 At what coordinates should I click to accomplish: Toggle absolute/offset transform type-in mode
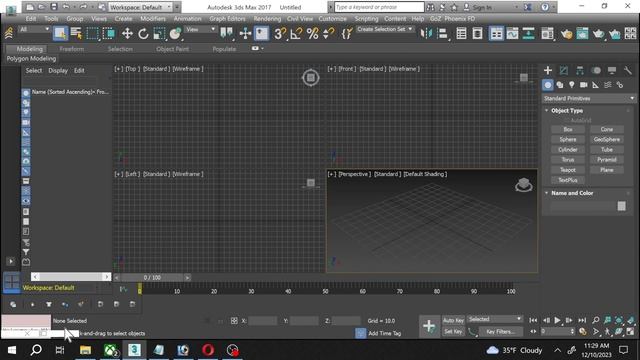tap(234, 321)
